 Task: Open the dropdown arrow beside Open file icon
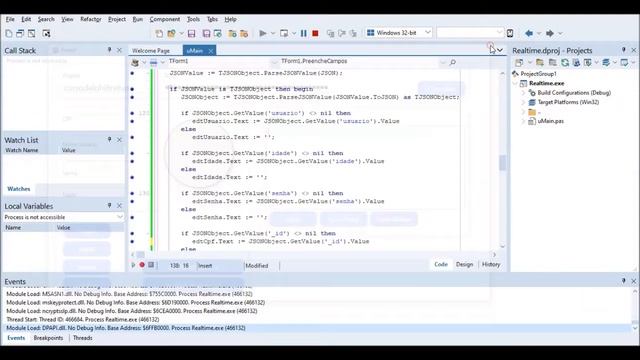(x=181, y=33)
